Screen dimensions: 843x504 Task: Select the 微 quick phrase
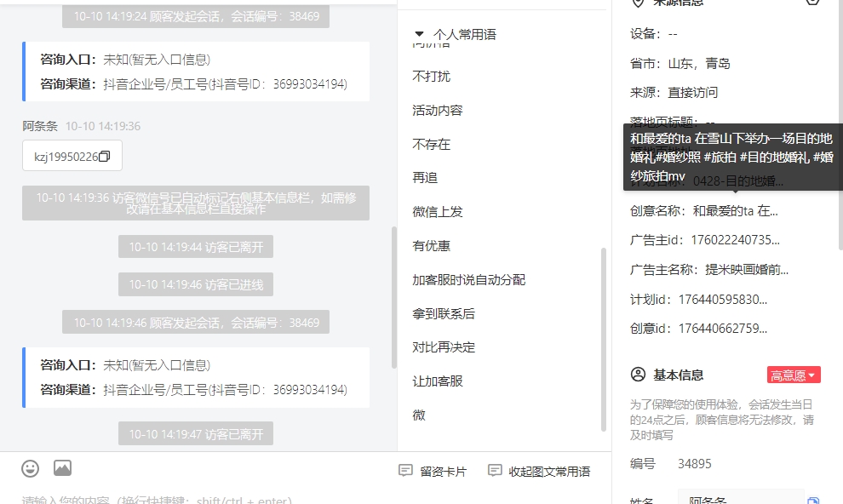(x=419, y=415)
